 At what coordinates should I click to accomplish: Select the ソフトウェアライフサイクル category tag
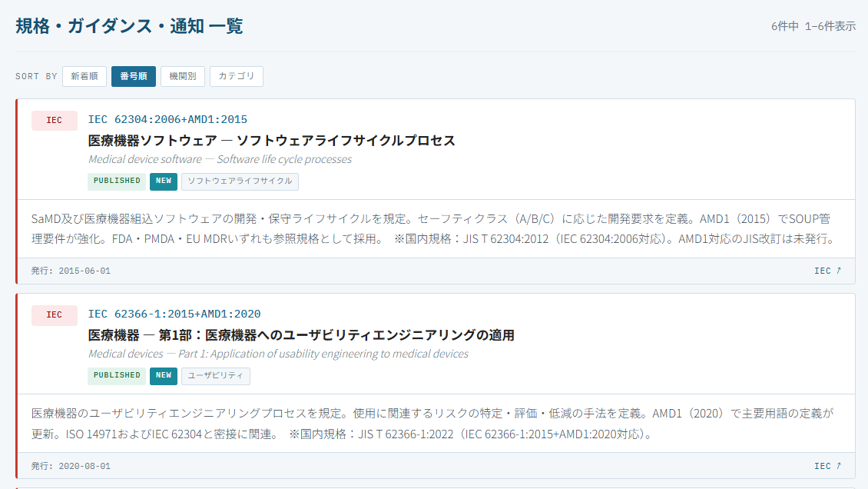point(240,181)
